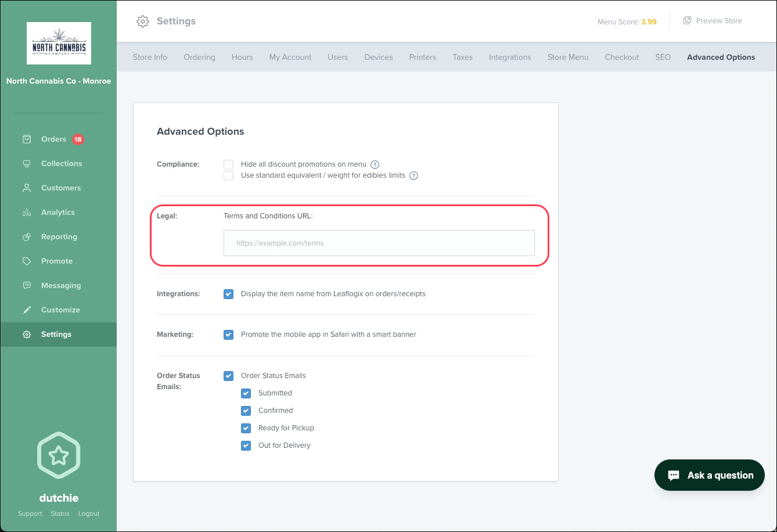Open Messaging speech bubble icon
This screenshot has height=532, width=777.
27,286
